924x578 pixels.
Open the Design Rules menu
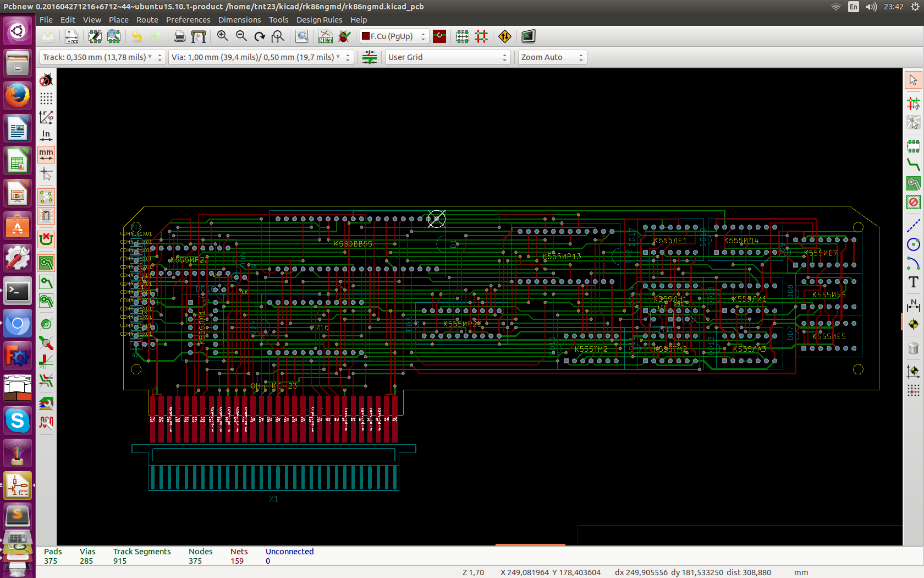coord(319,20)
